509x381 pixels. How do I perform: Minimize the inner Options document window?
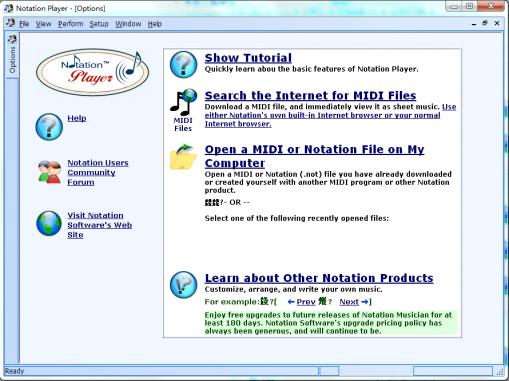(474, 24)
